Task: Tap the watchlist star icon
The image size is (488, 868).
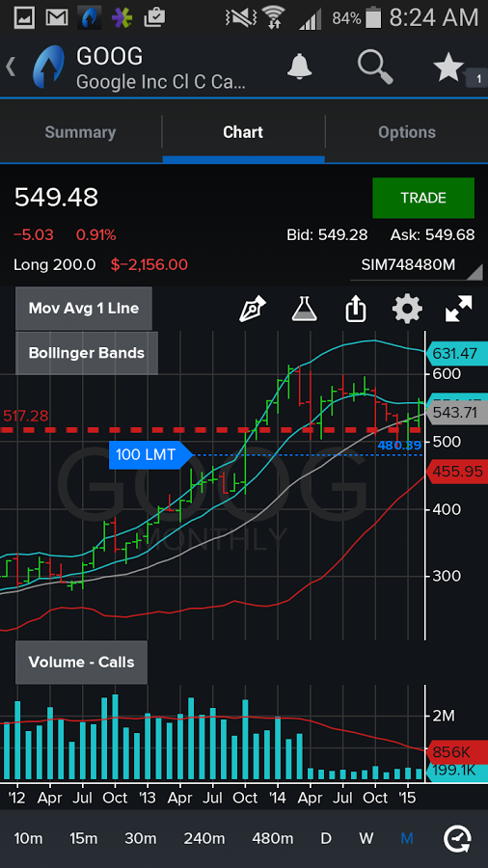Action: click(448, 68)
